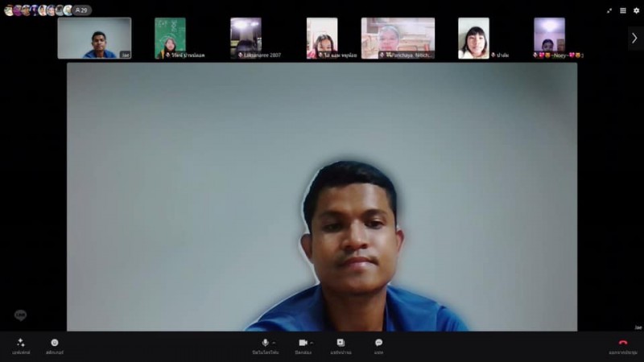Expand the microphone options arrow
Viewport: 644px width, 362px height.
274,343
